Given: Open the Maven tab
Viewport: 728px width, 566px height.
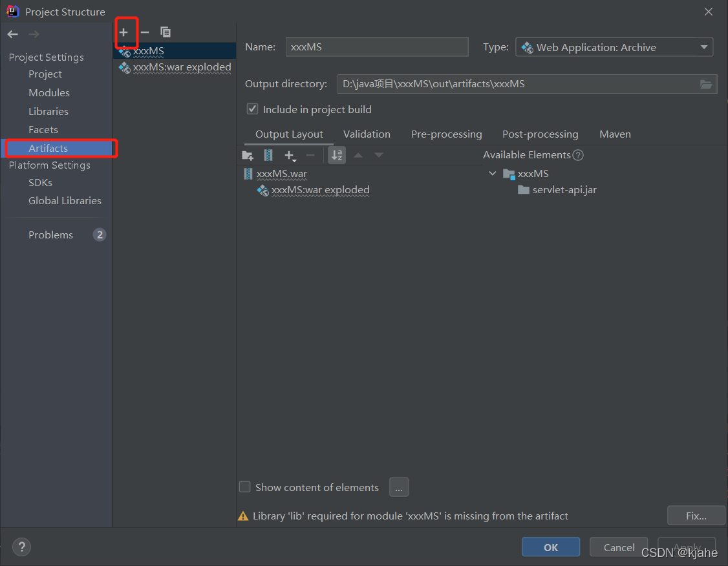Looking at the screenshot, I should [x=615, y=134].
